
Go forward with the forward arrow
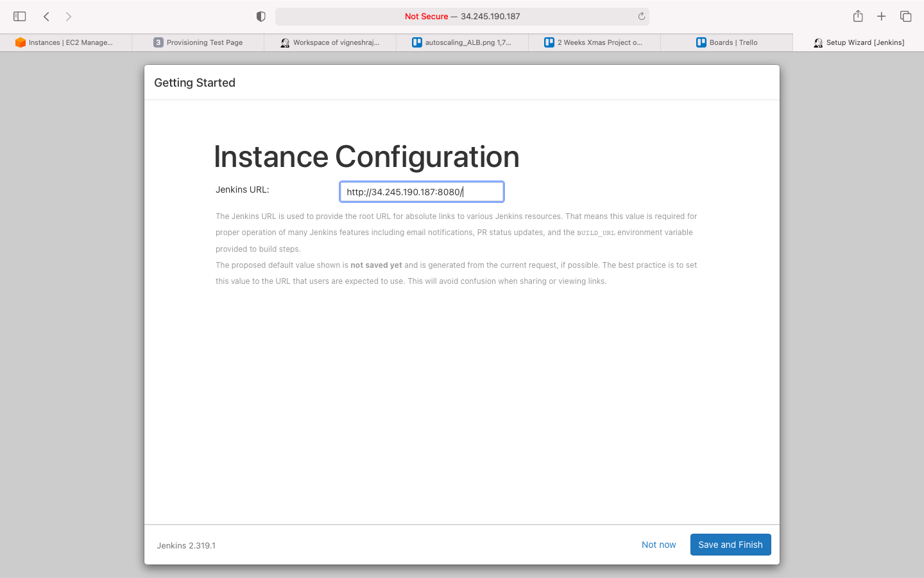click(69, 16)
